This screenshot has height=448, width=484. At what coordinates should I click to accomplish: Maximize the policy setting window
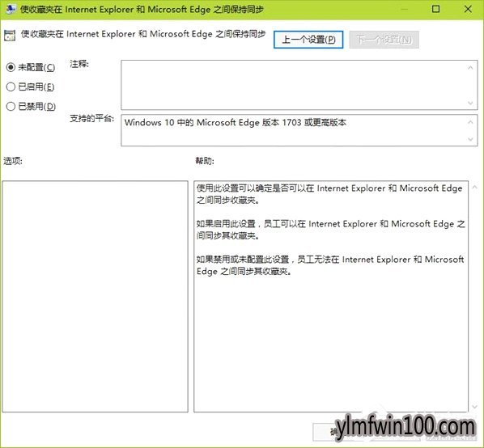(435, 9)
